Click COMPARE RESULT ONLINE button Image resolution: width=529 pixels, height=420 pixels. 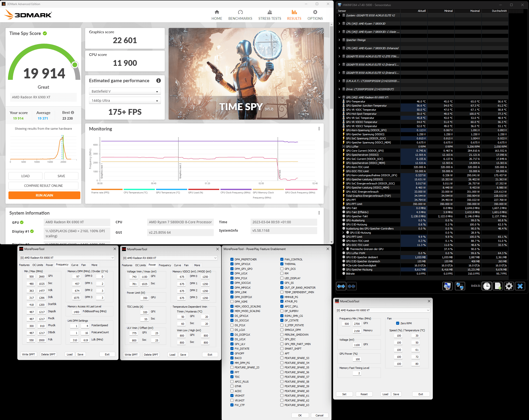(43, 186)
